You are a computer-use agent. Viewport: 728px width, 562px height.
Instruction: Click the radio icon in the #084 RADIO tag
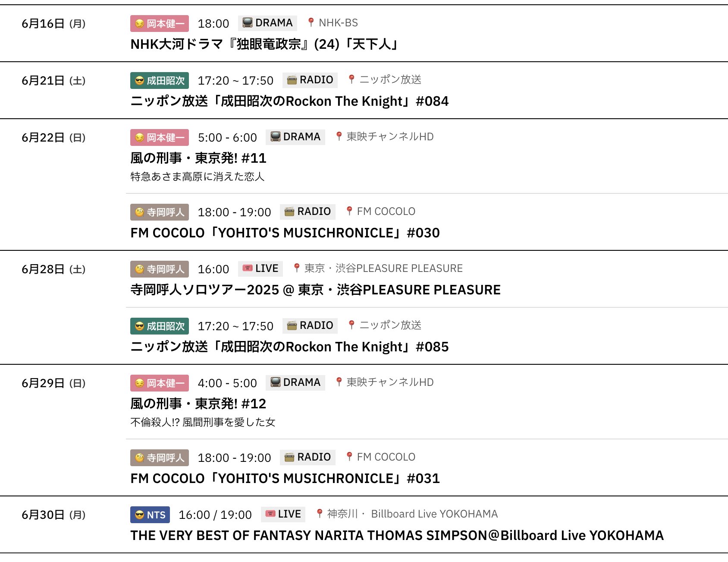(x=292, y=80)
